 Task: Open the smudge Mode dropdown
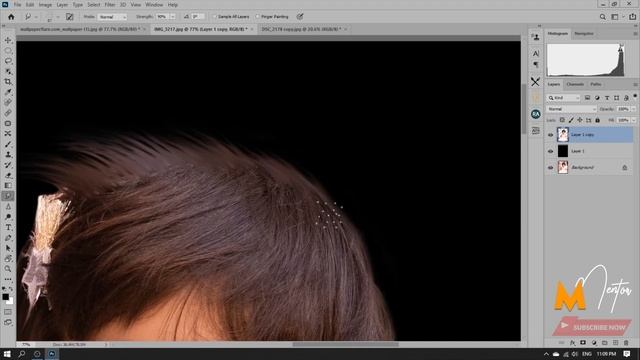pos(112,17)
